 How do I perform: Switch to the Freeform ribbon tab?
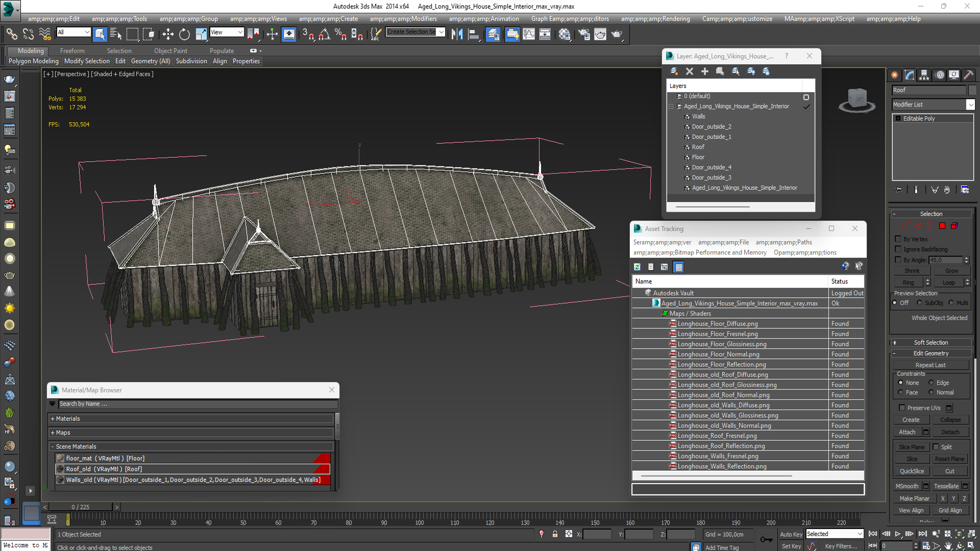point(72,51)
